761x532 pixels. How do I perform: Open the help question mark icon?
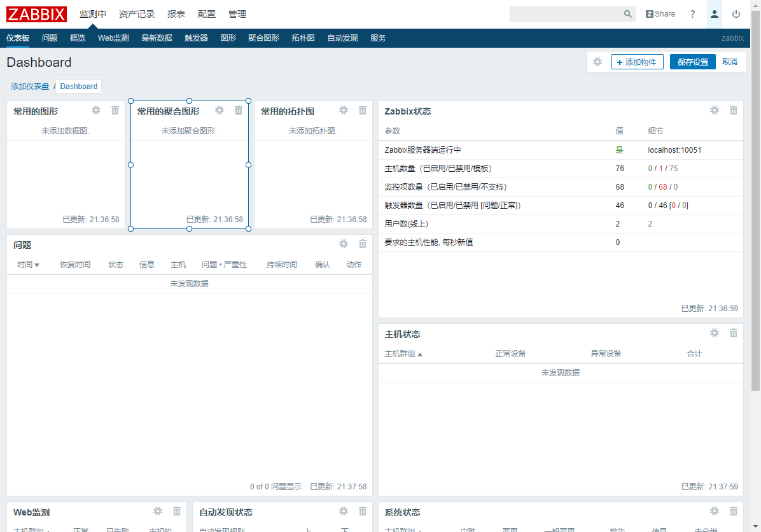(x=692, y=13)
